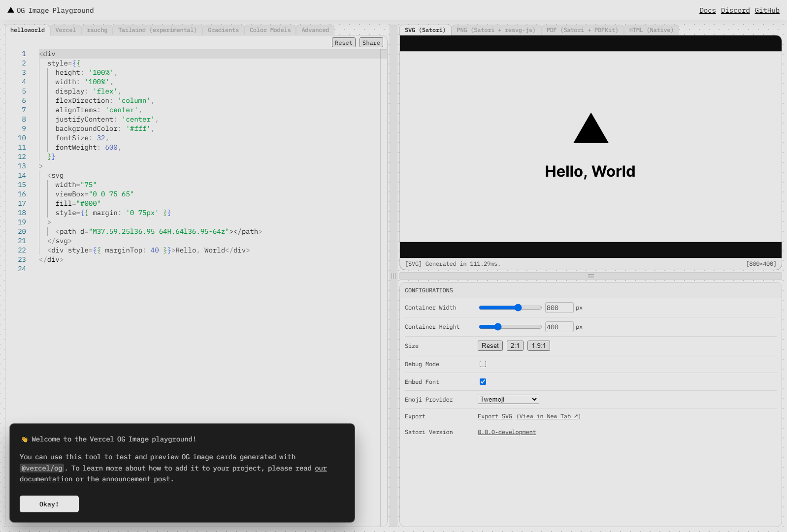Screen dimensions: 787x532
Task: Click the triangle logo beside OG Image Playground
Action: coord(11,10)
